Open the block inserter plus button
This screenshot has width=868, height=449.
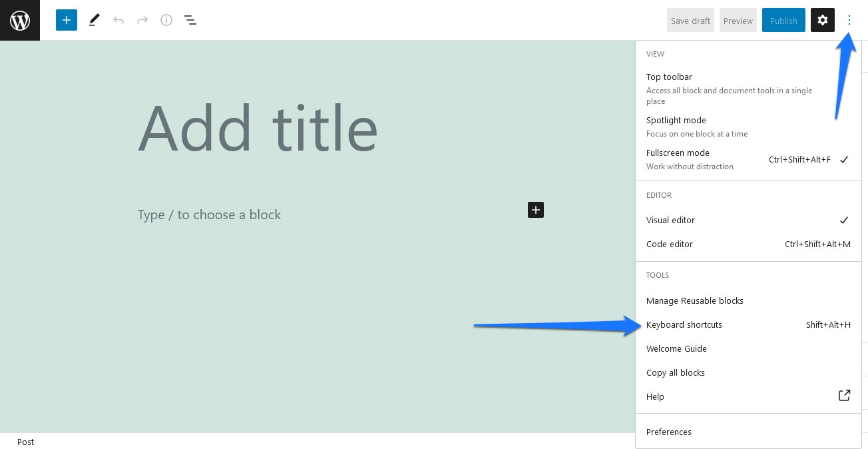67,20
